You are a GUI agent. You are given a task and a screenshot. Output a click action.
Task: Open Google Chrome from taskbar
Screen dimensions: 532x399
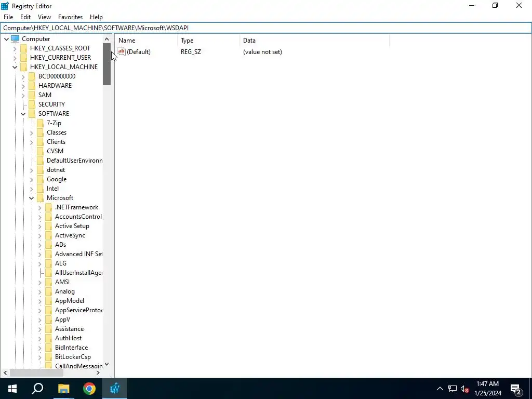click(89, 389)
